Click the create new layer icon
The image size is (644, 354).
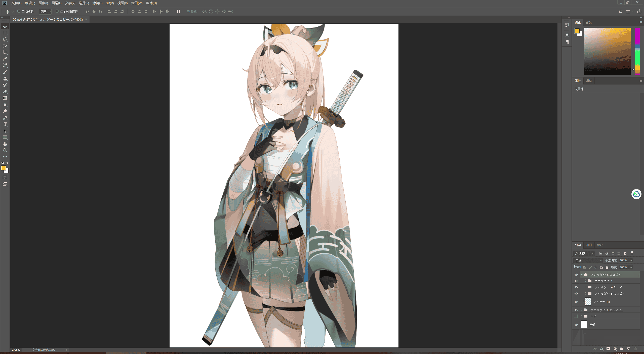point(629,349)
